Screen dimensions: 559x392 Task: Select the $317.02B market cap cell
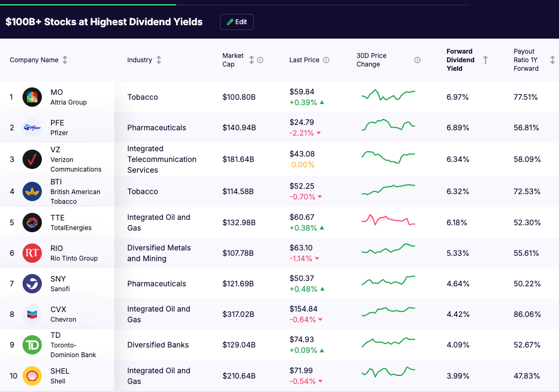[238, 314]
